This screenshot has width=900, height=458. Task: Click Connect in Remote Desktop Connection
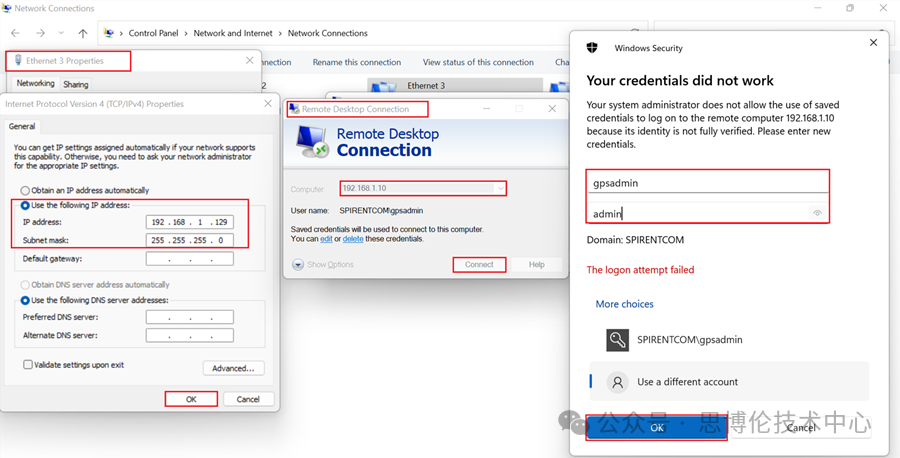click(x=479, y=265)
